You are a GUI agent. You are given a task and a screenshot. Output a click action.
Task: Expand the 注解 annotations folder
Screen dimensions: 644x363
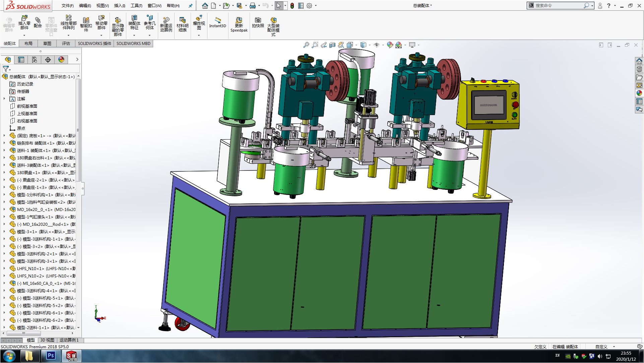pyautogui.click(x=4, y=99)
